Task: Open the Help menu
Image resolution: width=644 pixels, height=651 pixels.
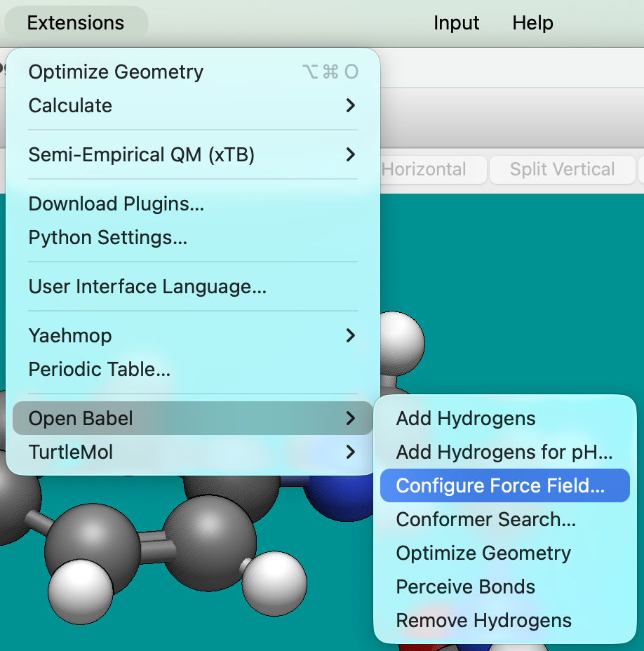Action: pos(532,22)
